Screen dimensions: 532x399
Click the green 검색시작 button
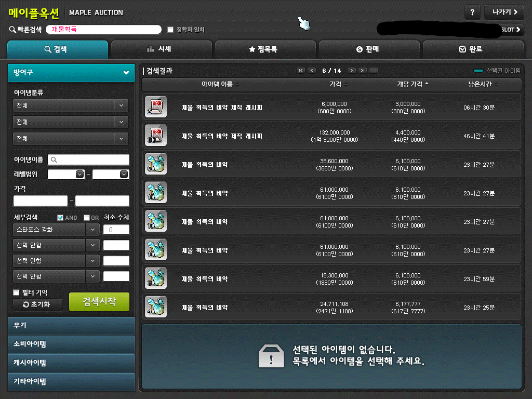[99, 302]
